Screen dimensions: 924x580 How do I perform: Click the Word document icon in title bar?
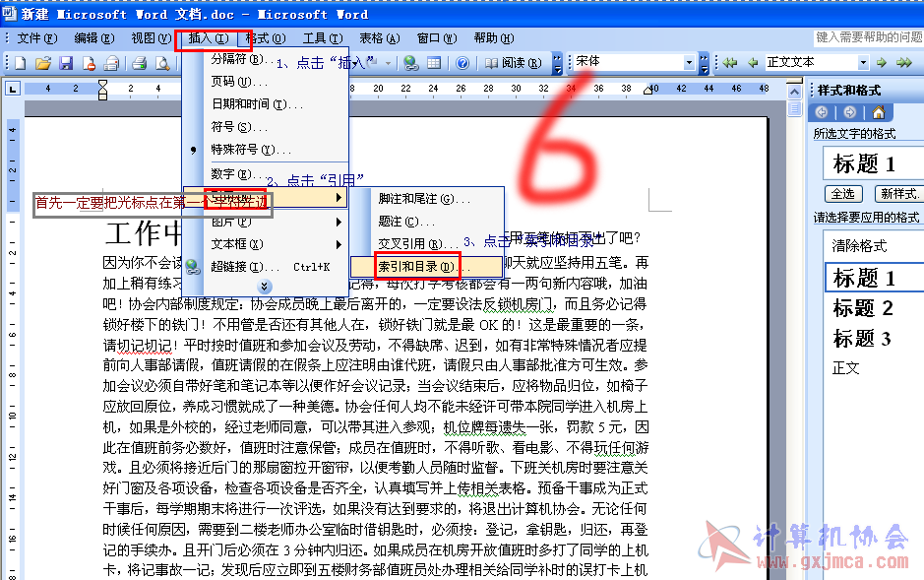(9, 13)
